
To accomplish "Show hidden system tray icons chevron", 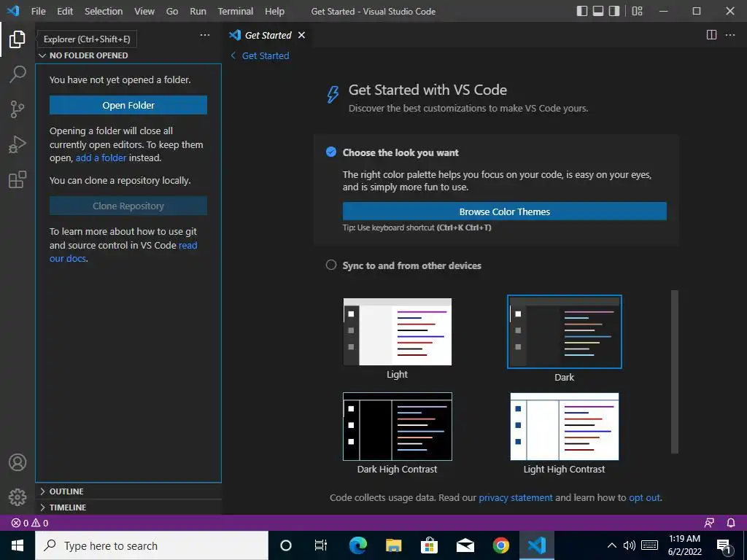I will tap(612, 545).
